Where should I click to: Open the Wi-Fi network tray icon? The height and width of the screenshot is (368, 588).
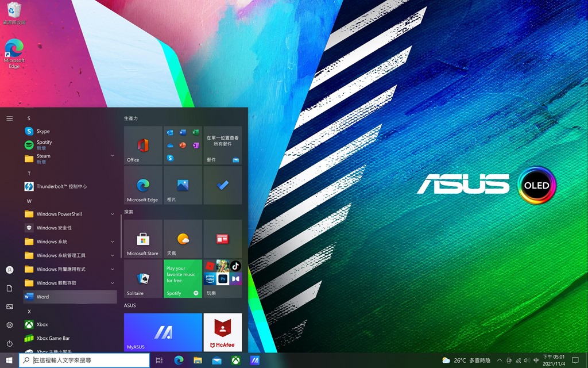[x=519, y=361]
